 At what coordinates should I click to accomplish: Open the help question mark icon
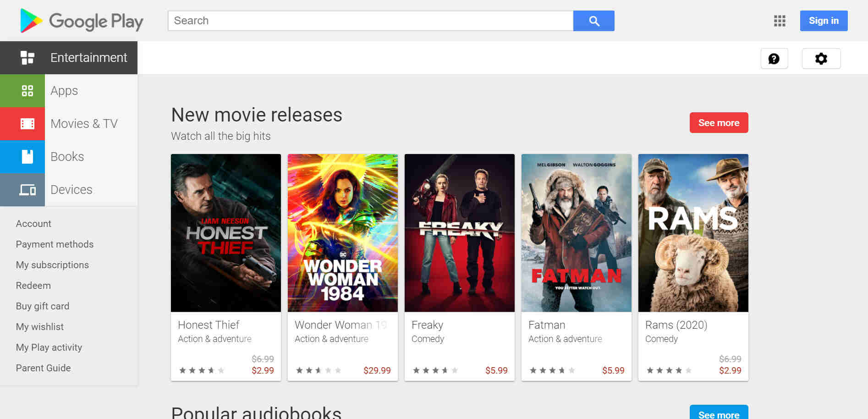tap(774, 59)
